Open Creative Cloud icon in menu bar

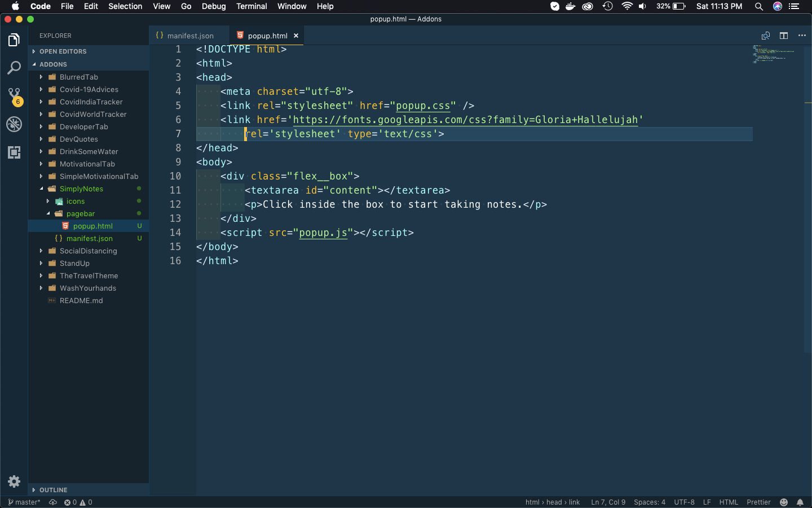tap(588, 6)
